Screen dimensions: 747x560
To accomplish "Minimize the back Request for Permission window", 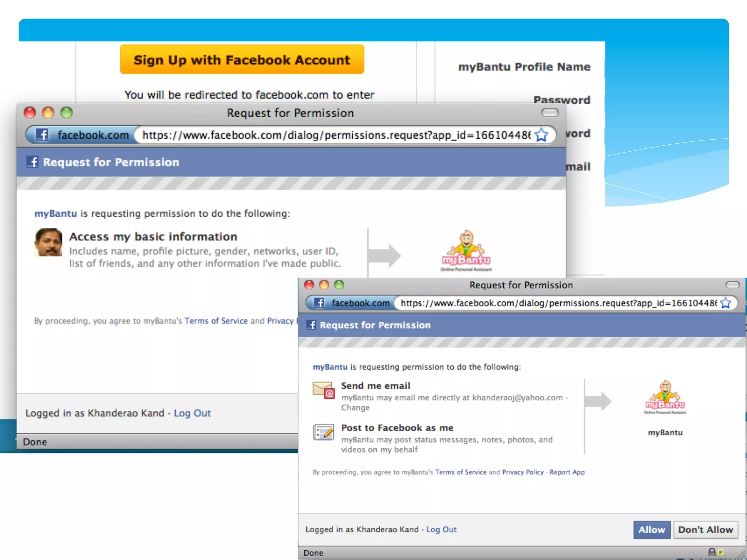I will point(48,113).
